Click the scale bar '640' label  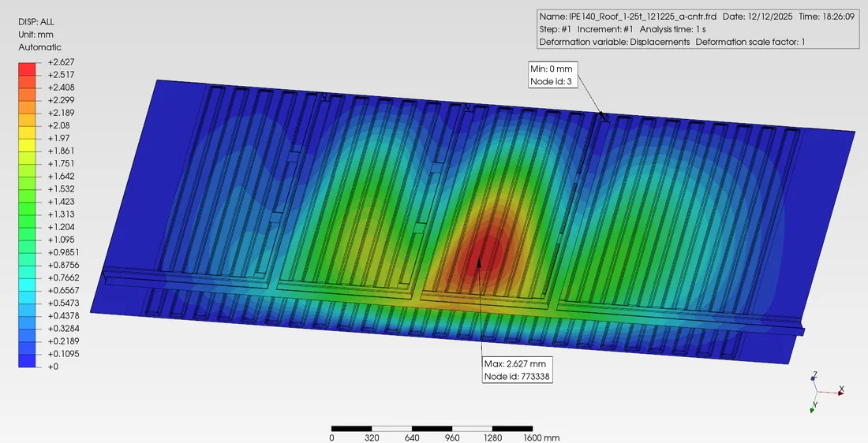click(412, 438)
